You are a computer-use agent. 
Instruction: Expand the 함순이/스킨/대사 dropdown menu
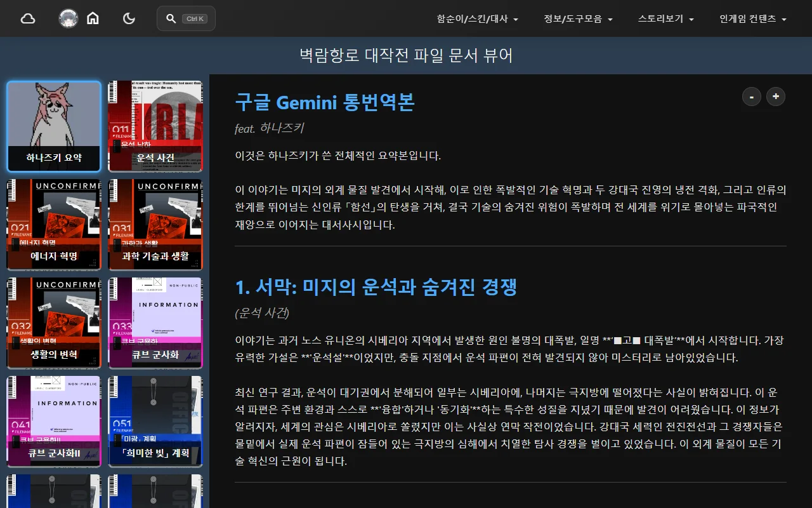[478, 19]
